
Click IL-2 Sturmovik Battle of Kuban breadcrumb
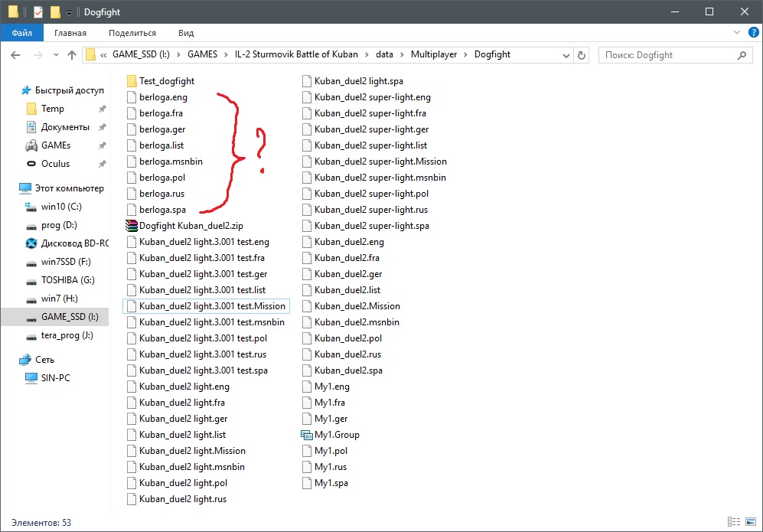click(x=296, y=54)
